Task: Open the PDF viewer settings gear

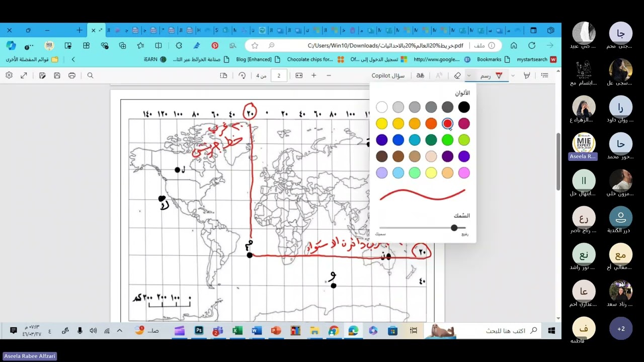Action: (9, 75)
